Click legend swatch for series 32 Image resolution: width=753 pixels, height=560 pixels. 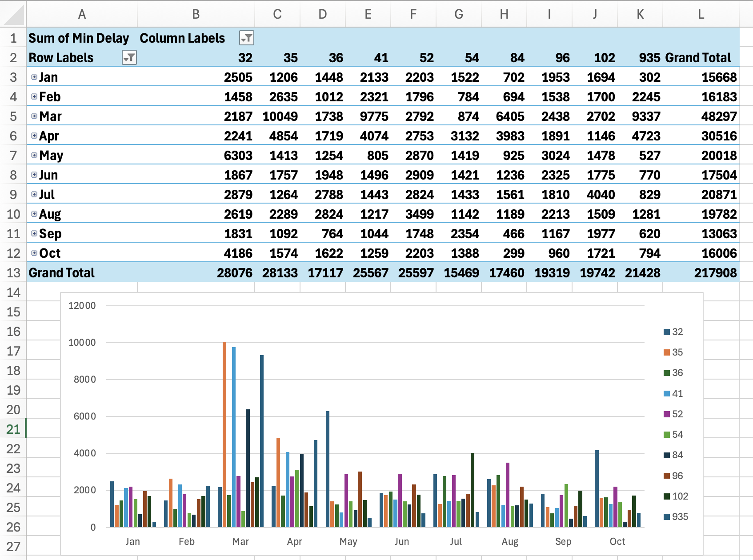(666, 332)
